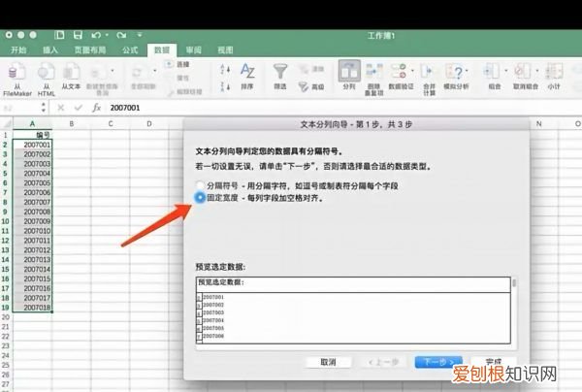The width and height of the screenshot is (582, 392).
Task: Click the new database query icon
Action: pyautogui.click(x=98, y=72)
